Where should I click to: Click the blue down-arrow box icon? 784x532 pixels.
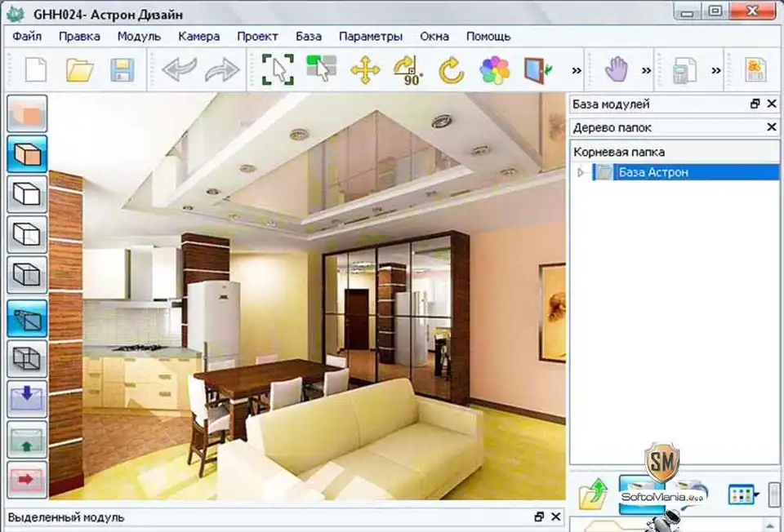(27, 399)
